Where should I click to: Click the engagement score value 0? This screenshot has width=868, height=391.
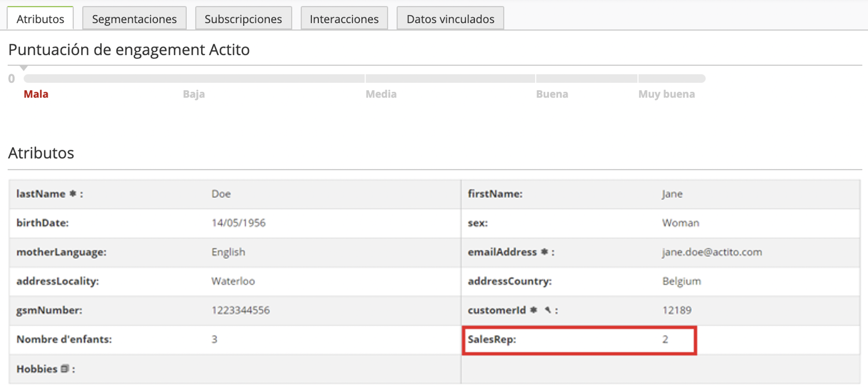(12, 79)
